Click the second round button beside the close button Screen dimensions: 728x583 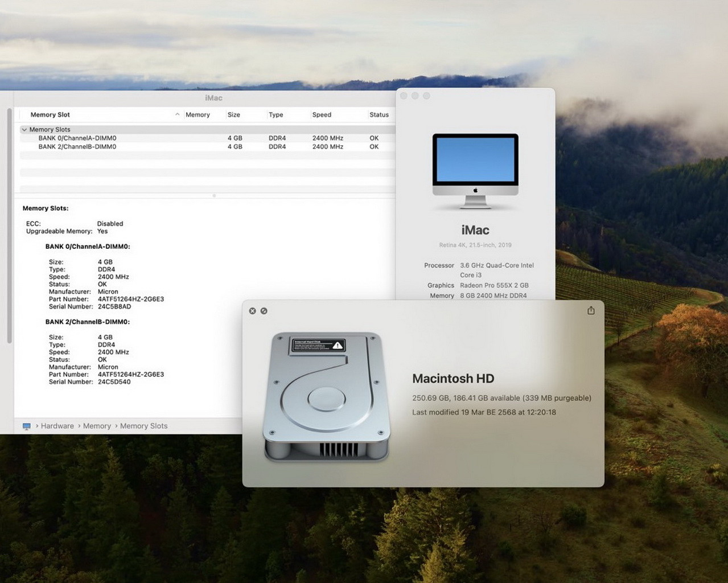264,311
